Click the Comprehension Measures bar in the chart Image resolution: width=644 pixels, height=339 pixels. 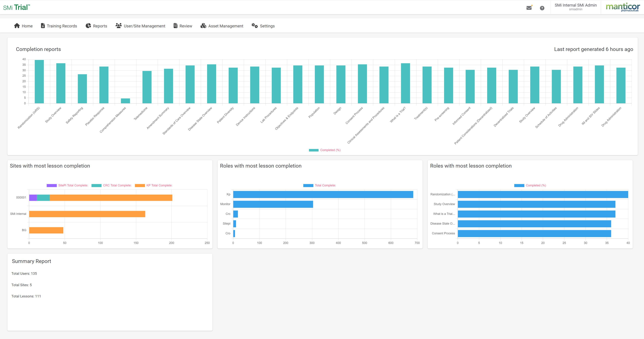125,101
